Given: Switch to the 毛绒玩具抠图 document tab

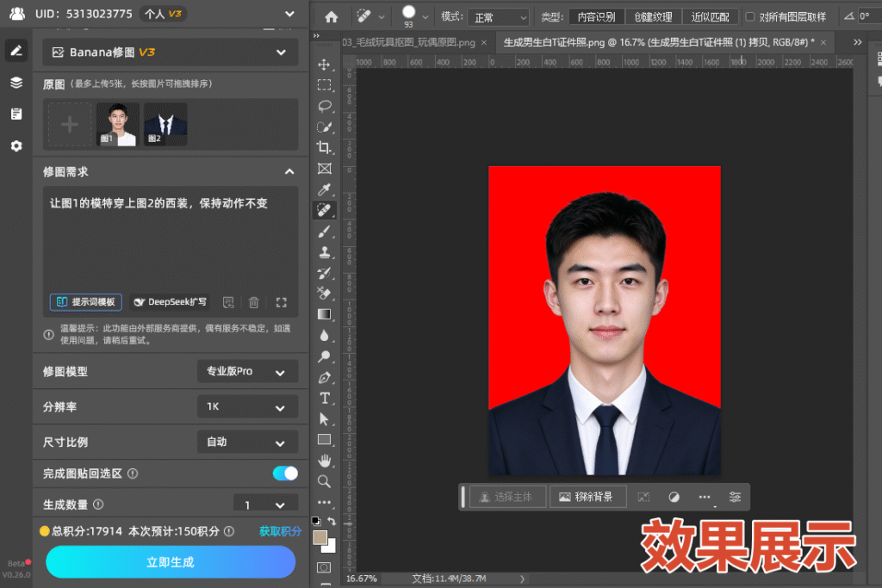Looking at the screenshot, I should tap(409, 43).
